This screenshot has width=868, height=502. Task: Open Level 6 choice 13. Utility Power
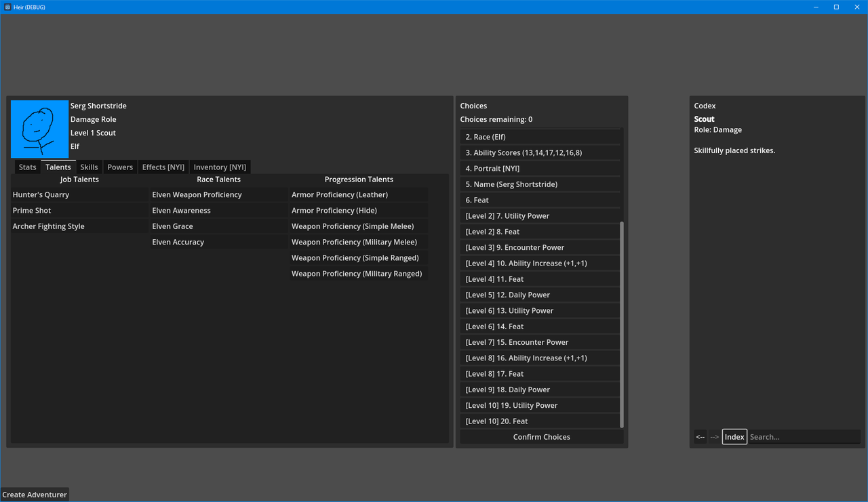pyautogui.click(x=540, y=311)
